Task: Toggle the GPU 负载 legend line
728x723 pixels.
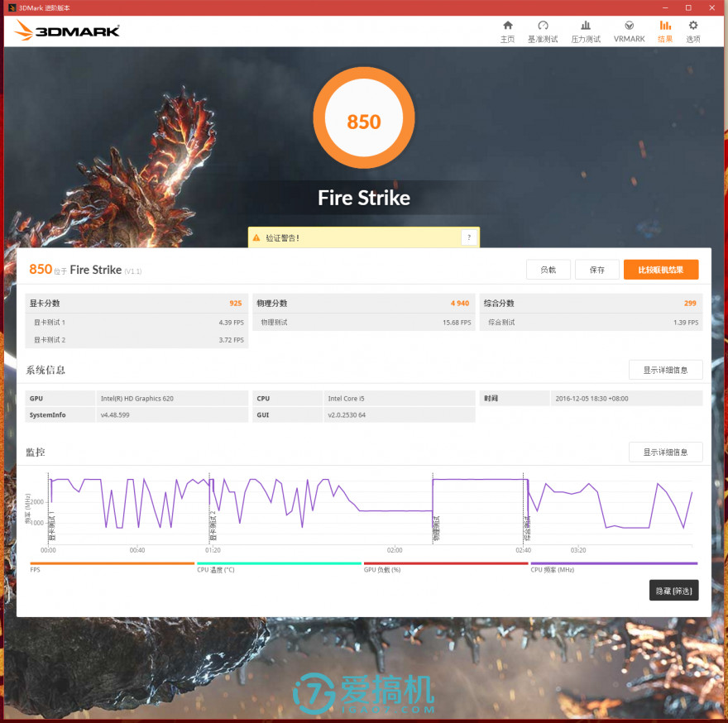Action: (x=446, y=563)
